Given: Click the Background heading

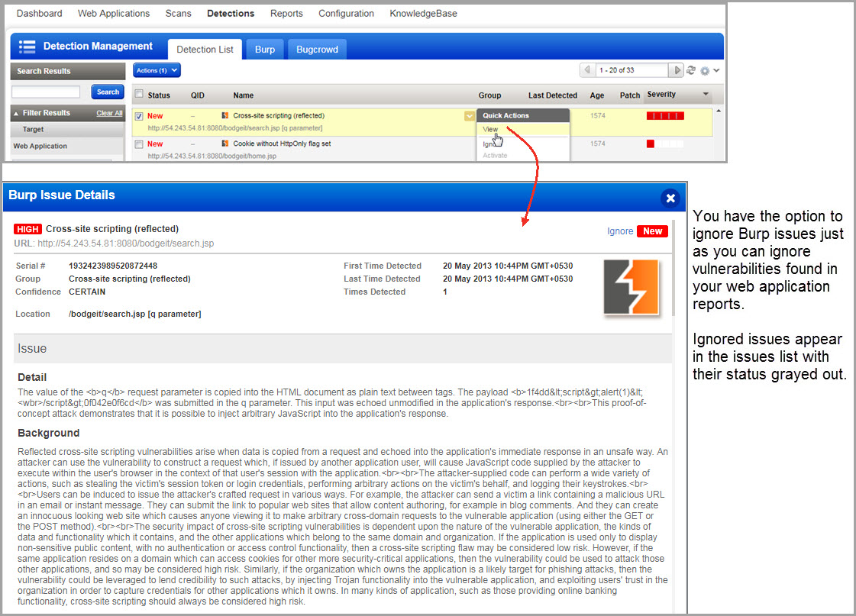Looking at the screenshot, I should 49,434.
